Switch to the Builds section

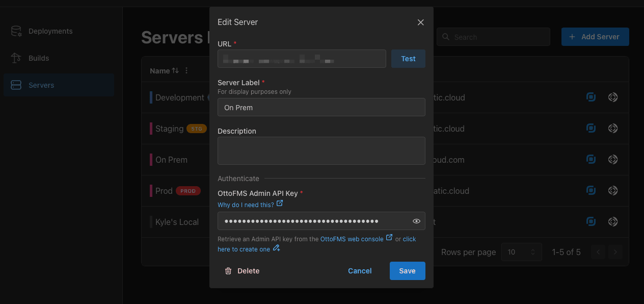tap(40, 58)
